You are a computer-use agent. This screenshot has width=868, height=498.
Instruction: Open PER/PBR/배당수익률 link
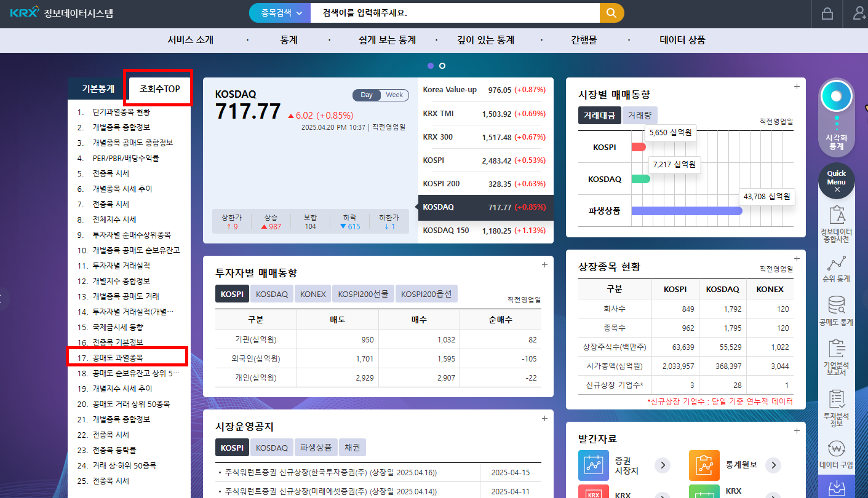pyautogui.click(x=126, y=158)
